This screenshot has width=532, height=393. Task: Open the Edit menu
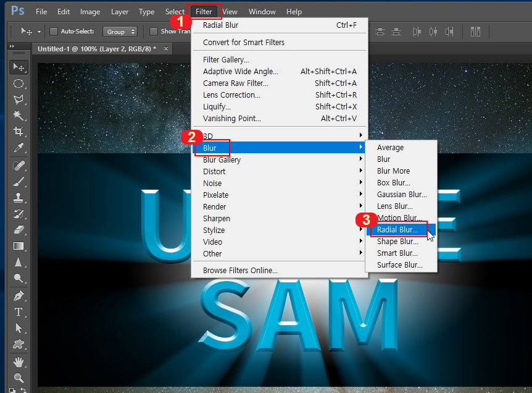64,12
